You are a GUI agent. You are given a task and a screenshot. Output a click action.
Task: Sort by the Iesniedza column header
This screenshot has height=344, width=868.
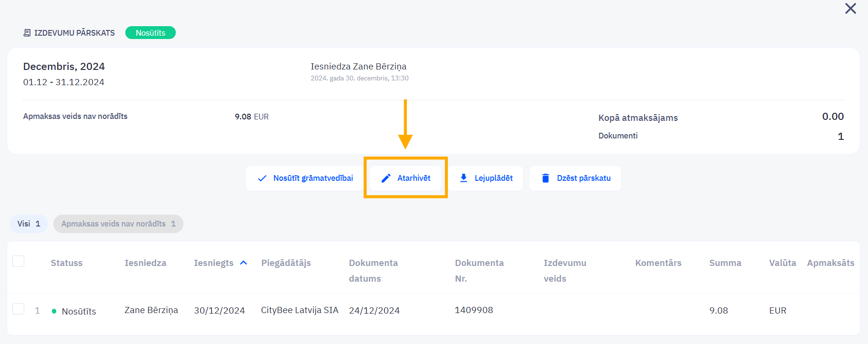click(145, 263)
